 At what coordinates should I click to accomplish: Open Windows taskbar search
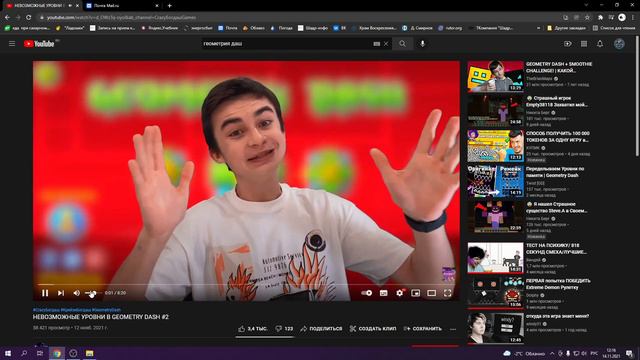24,353
